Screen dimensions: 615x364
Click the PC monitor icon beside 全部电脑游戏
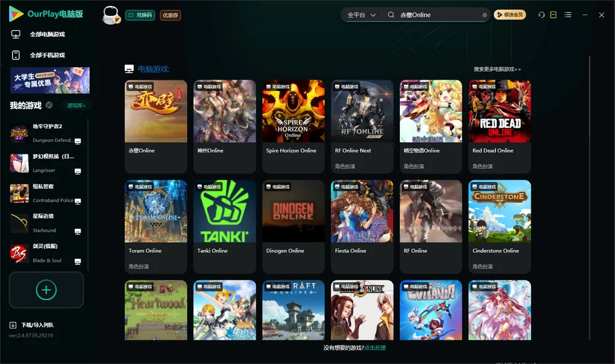click(x=16, y=34)
